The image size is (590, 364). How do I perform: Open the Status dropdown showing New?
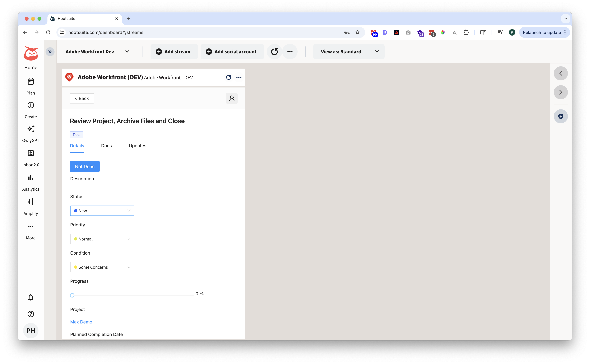[102, 211]
